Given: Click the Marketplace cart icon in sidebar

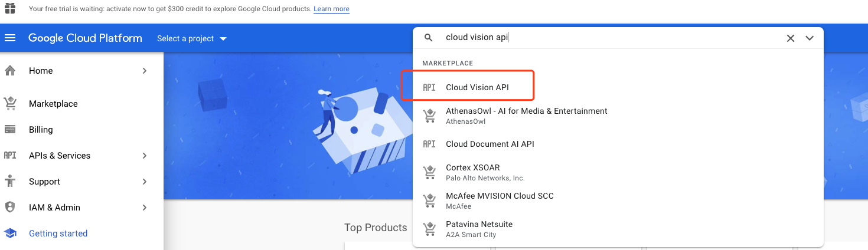Looking at the screenshot, I should coord(10,104).
